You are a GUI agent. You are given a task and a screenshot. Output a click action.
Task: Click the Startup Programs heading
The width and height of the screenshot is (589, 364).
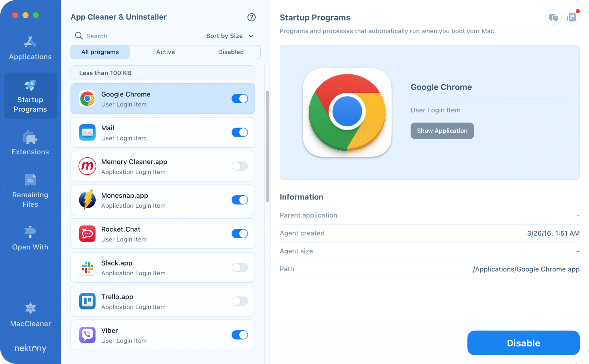(315, 17)
